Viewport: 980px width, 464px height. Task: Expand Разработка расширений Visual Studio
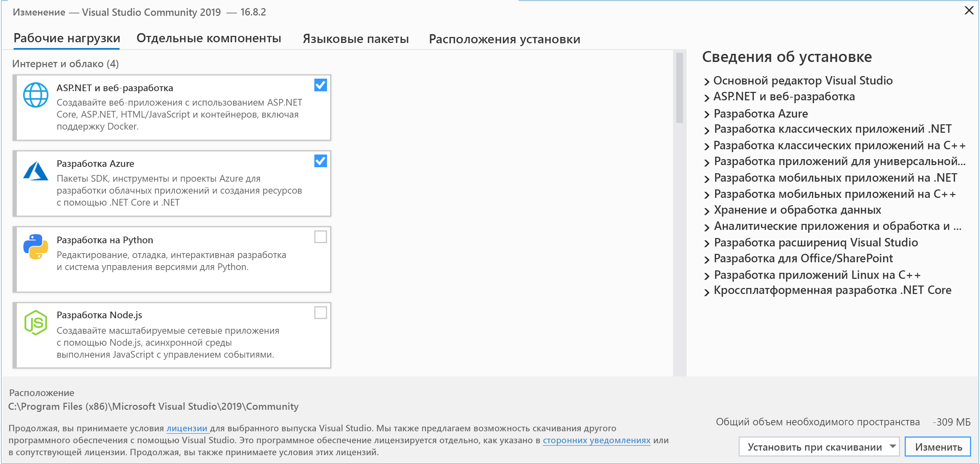click(706, 243)
